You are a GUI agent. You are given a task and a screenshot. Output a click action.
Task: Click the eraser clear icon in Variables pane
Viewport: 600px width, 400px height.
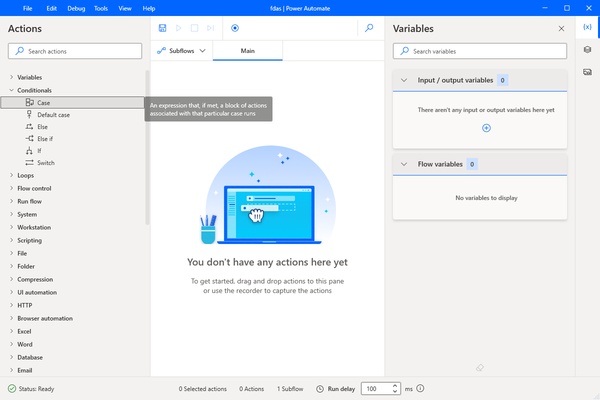tap(480, 367)
